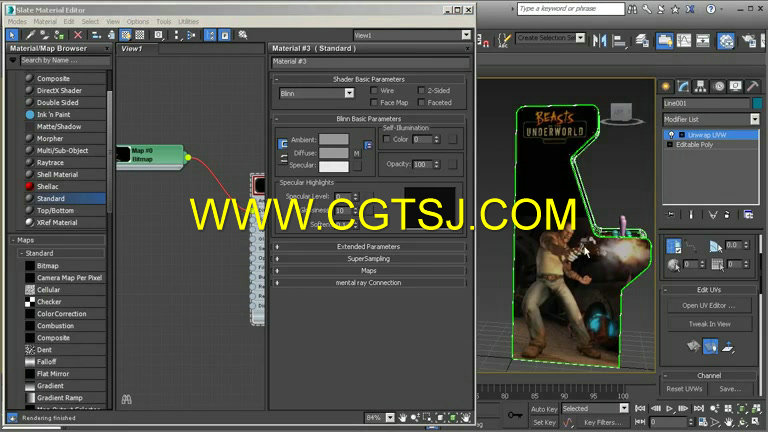Open the Hierarchy panel tab icon
This screenshot has width=768, height=432.
(700, 87)
